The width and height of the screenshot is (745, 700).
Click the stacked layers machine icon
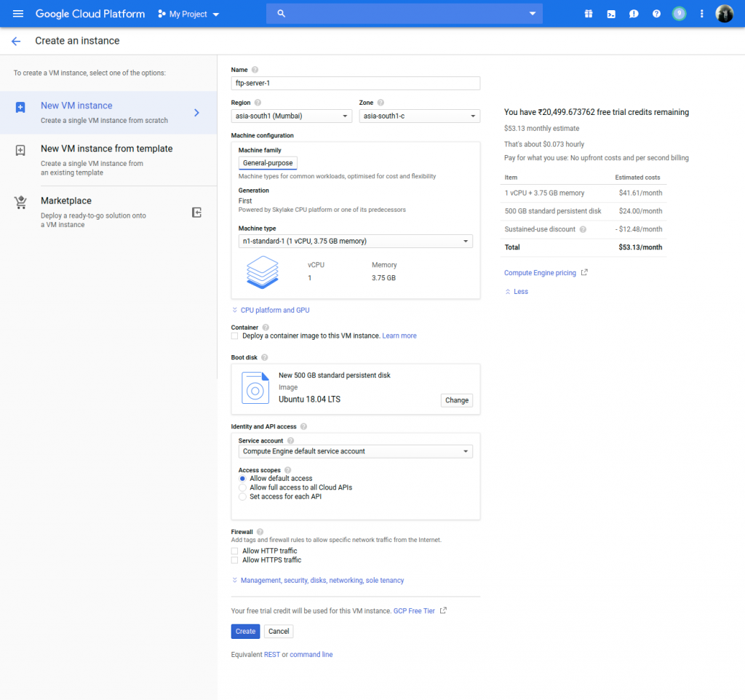point(263,272)
